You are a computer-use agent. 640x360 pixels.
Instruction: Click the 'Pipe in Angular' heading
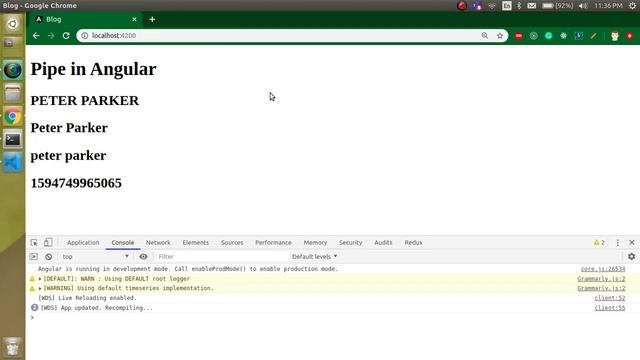click(93, 69)
